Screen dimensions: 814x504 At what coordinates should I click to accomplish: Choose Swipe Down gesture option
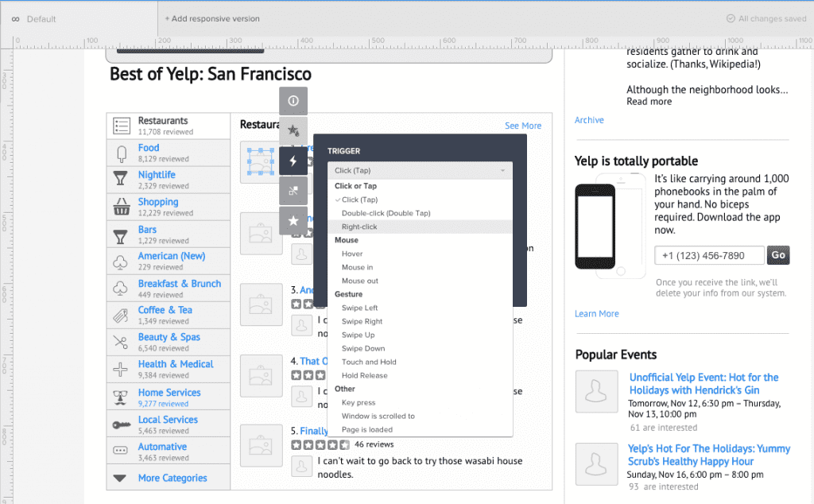click(420, 347)
